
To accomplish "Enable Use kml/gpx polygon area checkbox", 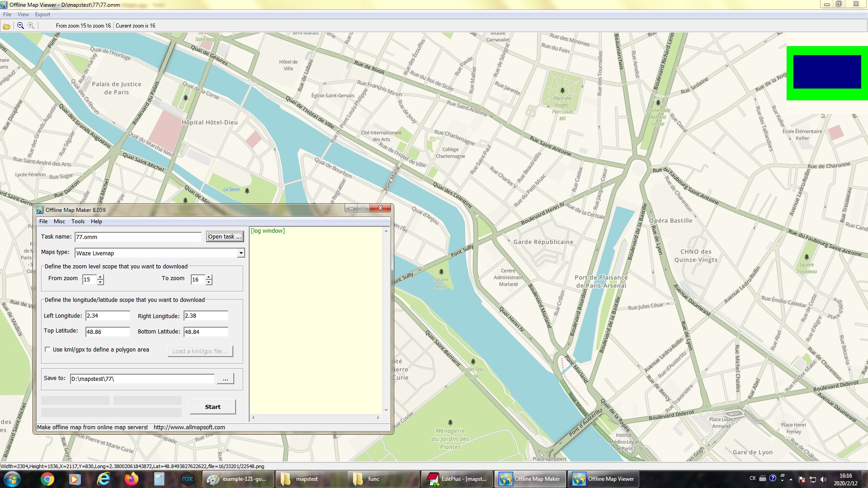I will [x=47, y=350].
